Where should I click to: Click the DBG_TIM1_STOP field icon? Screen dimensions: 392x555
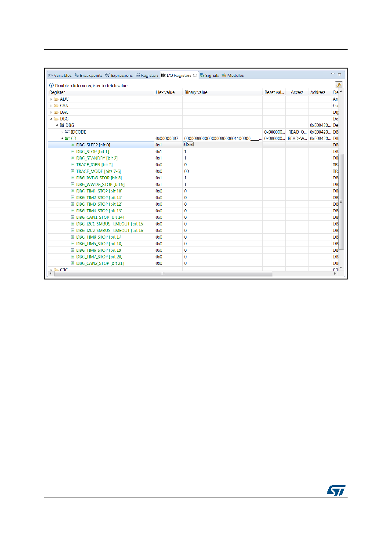[x=73, y=191]
